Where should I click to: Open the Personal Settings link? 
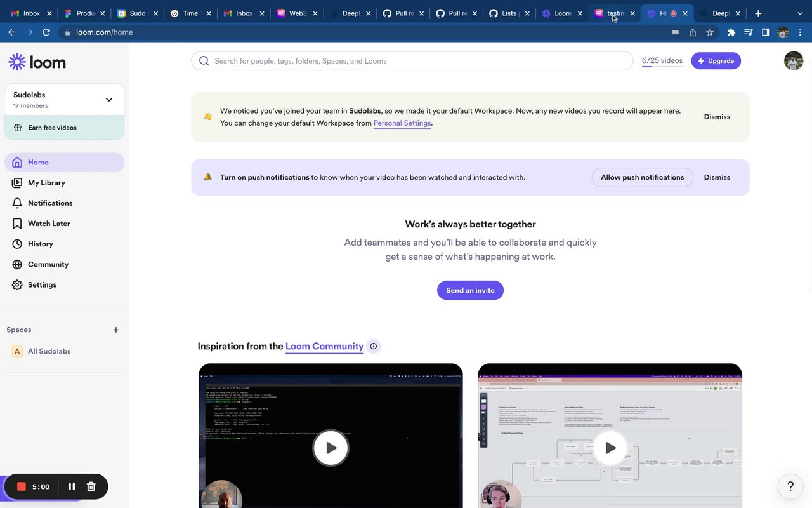[x=402, y=123]
